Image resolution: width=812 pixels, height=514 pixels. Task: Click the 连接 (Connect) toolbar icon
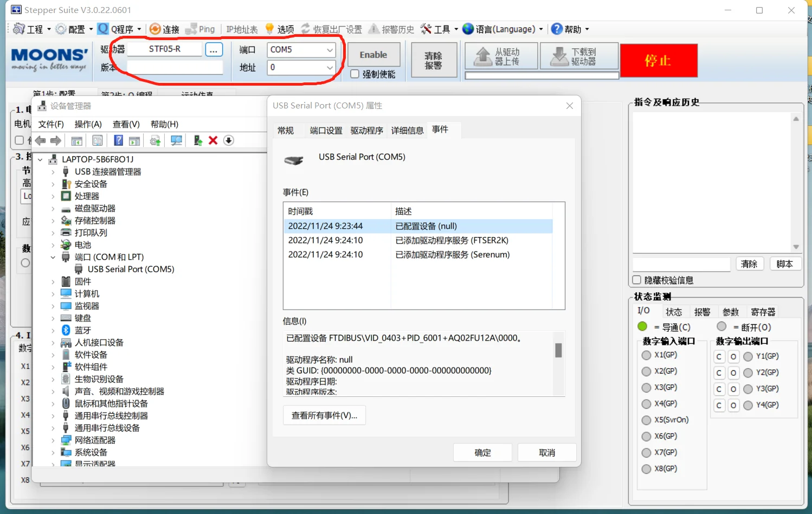(156, 29)
